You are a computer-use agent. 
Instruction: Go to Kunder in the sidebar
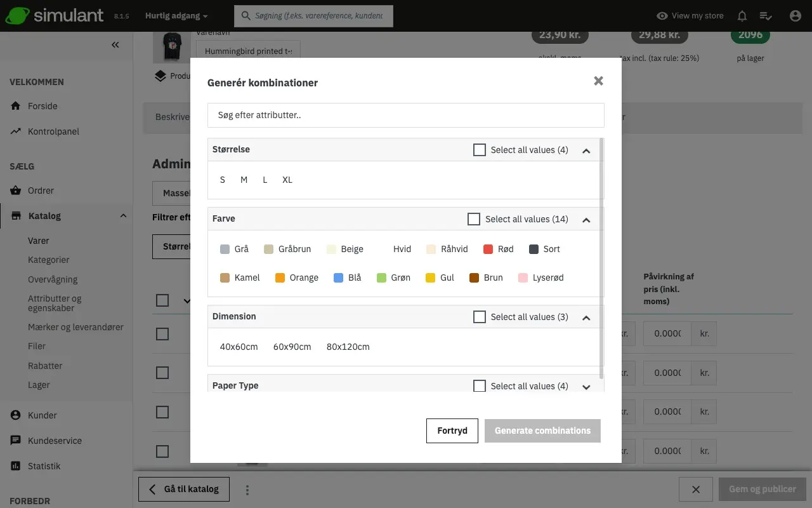pyautogui.click(x=43, y=415)
